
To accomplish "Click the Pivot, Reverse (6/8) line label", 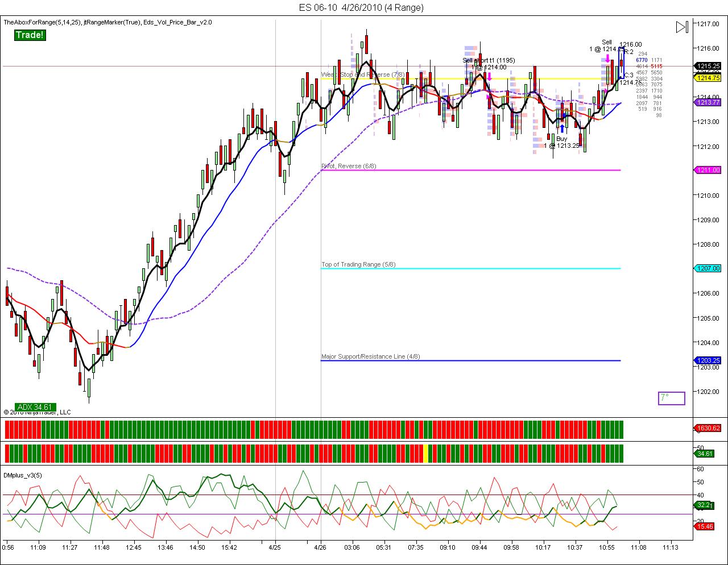I will click(349, 166).
